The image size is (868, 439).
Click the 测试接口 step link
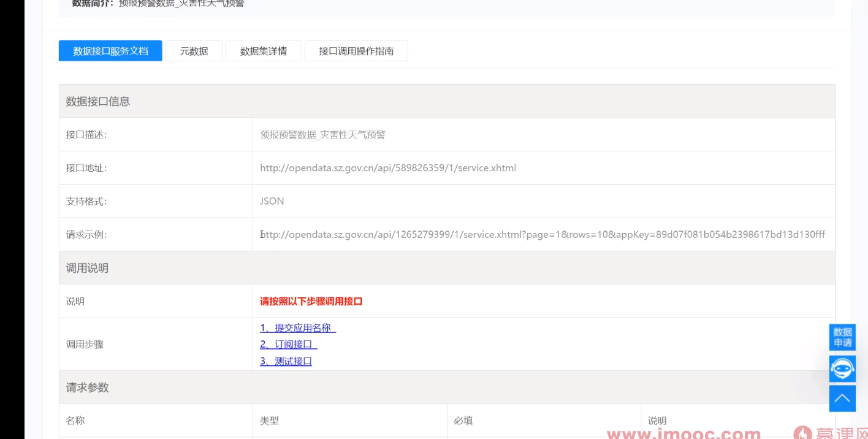coord(286,361)
